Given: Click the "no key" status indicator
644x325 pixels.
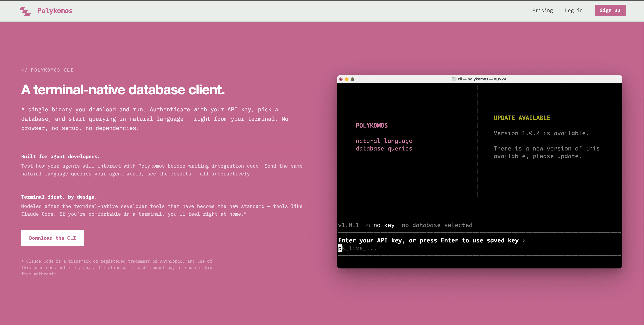Looking at the screenshot, I should point(383,225).
